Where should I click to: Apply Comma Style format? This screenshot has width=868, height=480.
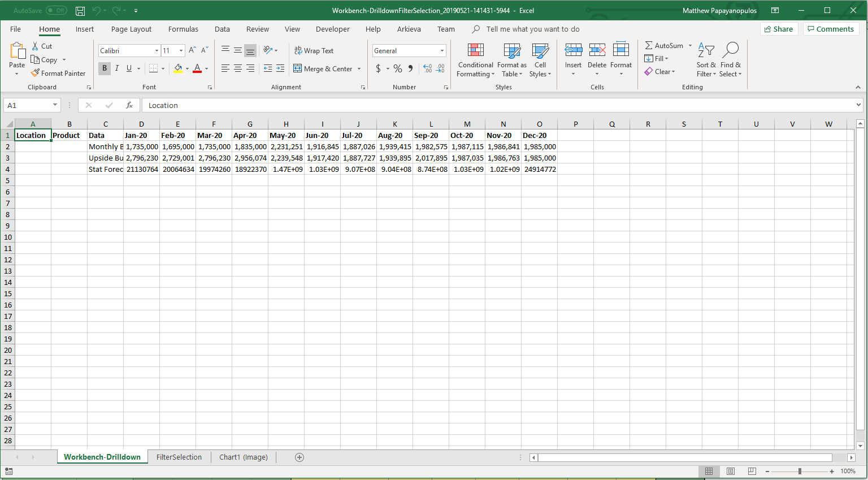pos(411,68)
